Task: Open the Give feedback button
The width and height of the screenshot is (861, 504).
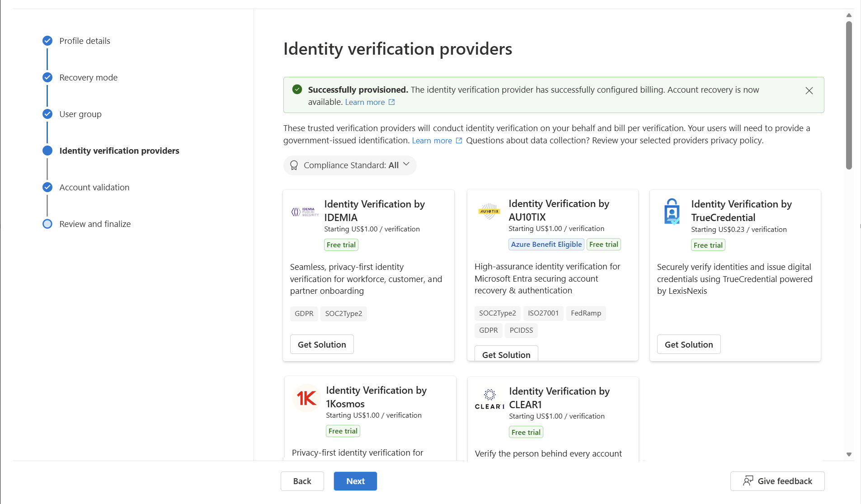Action: tap(777, 481)
